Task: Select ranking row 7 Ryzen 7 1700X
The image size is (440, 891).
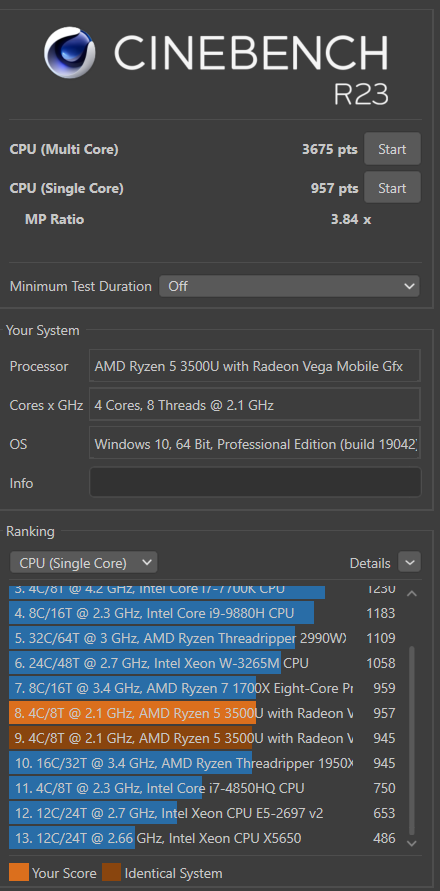Action: (203, 688)
